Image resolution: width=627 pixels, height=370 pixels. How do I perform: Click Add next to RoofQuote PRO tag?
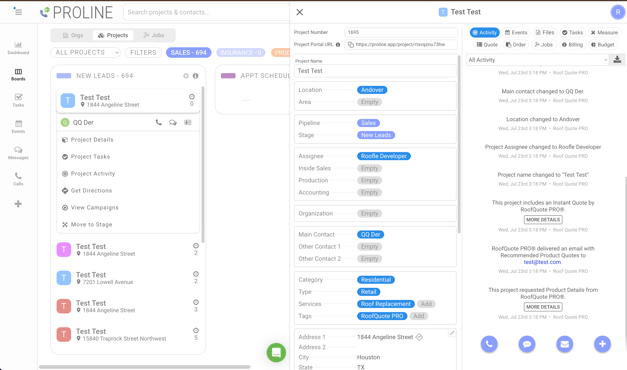click(419, 316)
